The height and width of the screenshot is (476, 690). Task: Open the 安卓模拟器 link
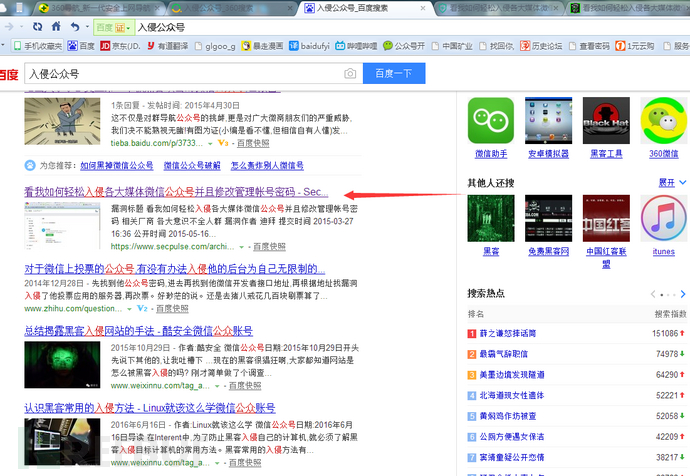(548, 154)
